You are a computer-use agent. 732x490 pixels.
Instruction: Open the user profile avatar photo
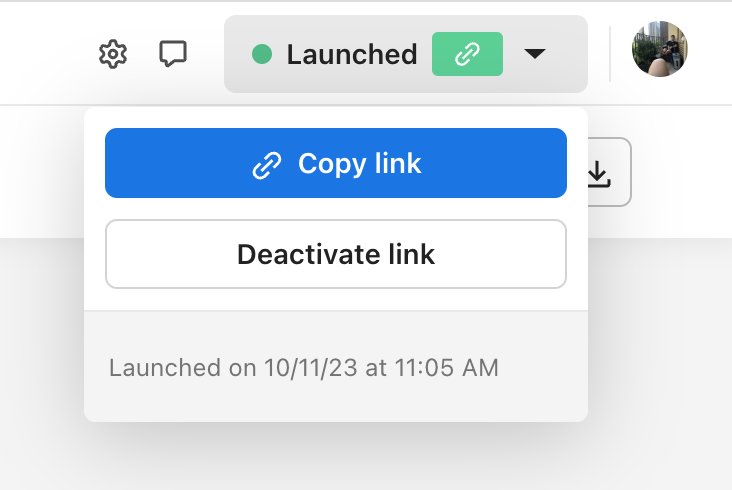click(660, 50)
